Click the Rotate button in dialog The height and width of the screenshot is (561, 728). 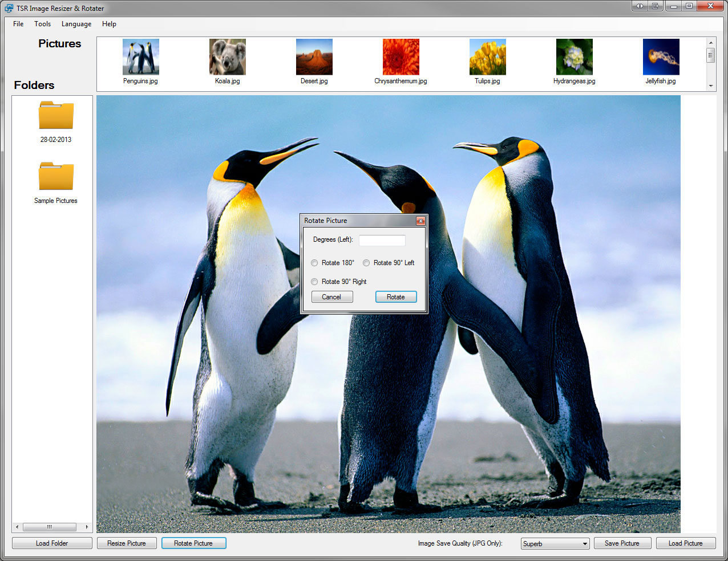(396, 297)
